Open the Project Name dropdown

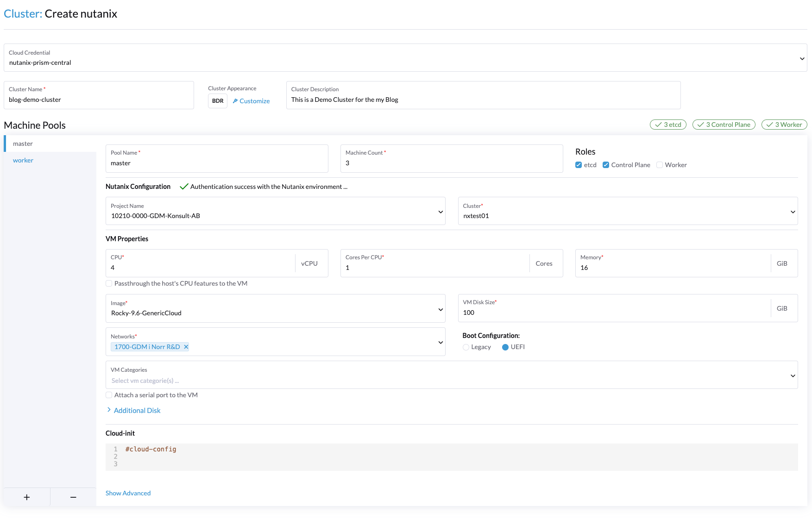pos(276,211)
